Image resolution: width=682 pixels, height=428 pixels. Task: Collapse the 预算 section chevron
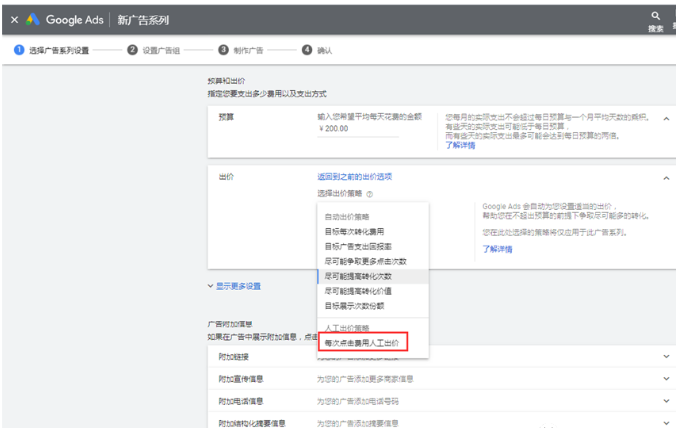point(666,118)
